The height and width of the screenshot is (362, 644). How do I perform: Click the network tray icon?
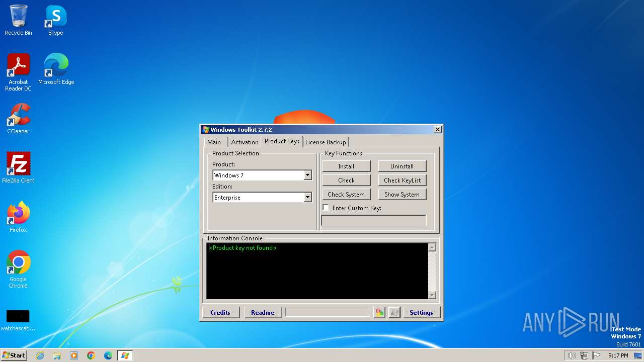pyautogui.click(x=584, y=355)
